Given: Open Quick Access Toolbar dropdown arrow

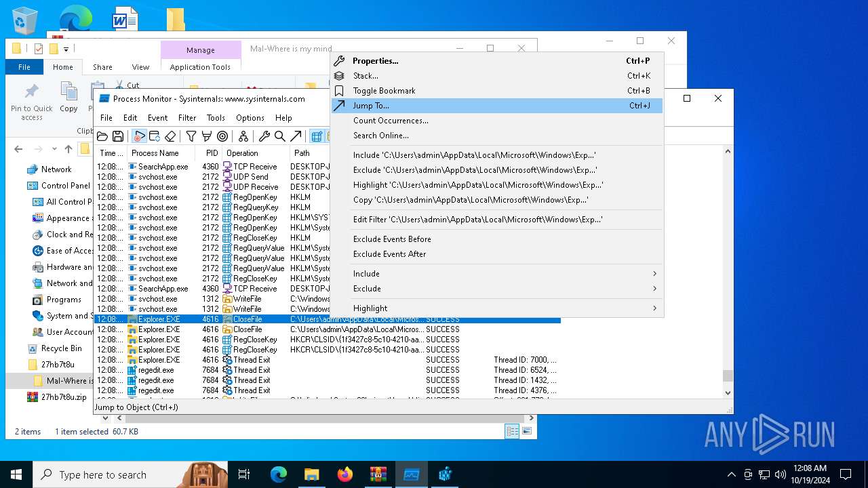Looking at the screenshot, I should click(x=66, y=49).
